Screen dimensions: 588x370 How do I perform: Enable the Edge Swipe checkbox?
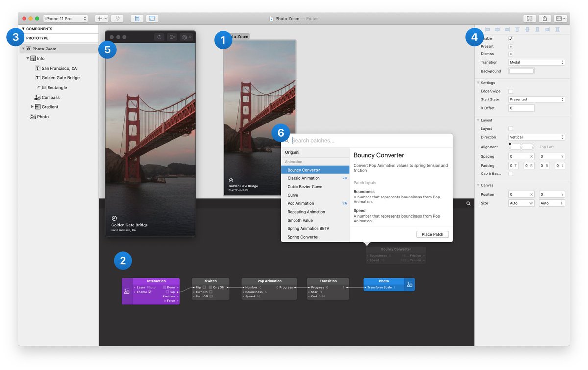(510, 91)
